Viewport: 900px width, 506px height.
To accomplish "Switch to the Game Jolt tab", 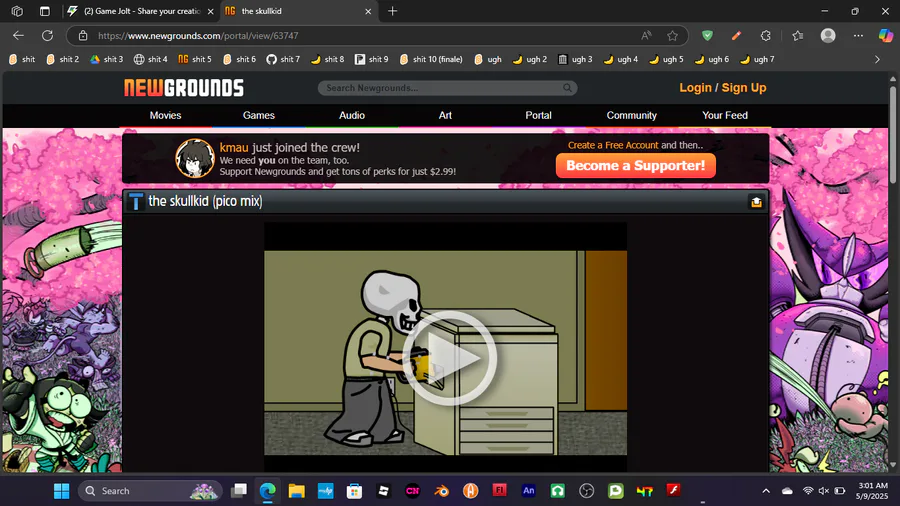I will [141, 11].
